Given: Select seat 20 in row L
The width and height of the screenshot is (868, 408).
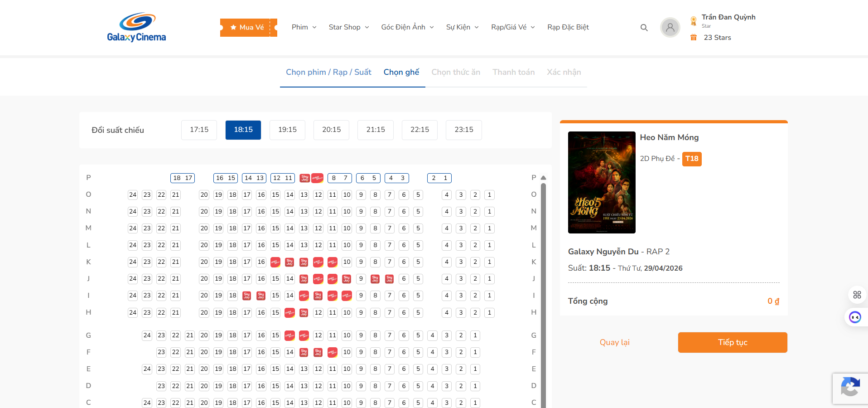Looking at the screenshot, I should tap(204, 245).
